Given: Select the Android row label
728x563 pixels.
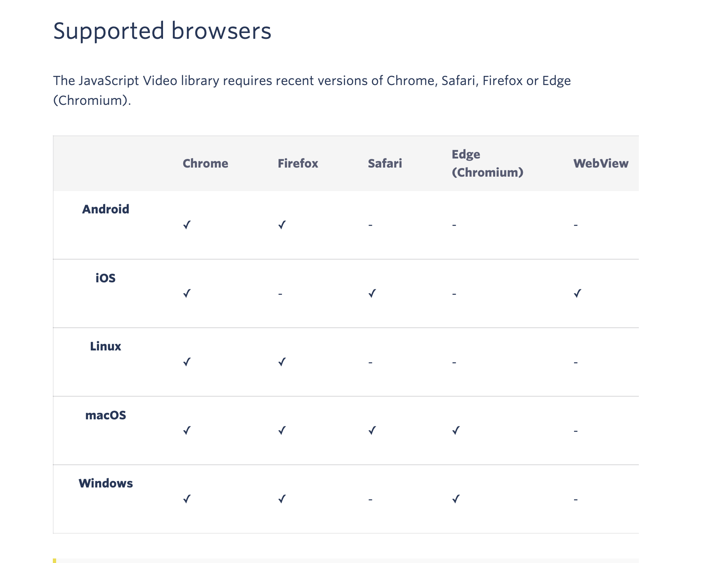Looking at the screenshot, I should click(x=106, y=209).
